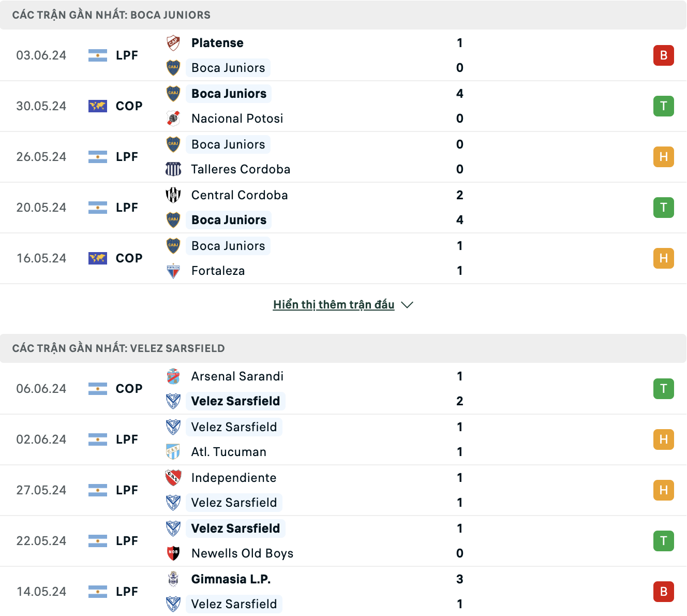Click the Independiente red crest icon
This screenshot has height=616, width=687.
(x=173, y=478)
